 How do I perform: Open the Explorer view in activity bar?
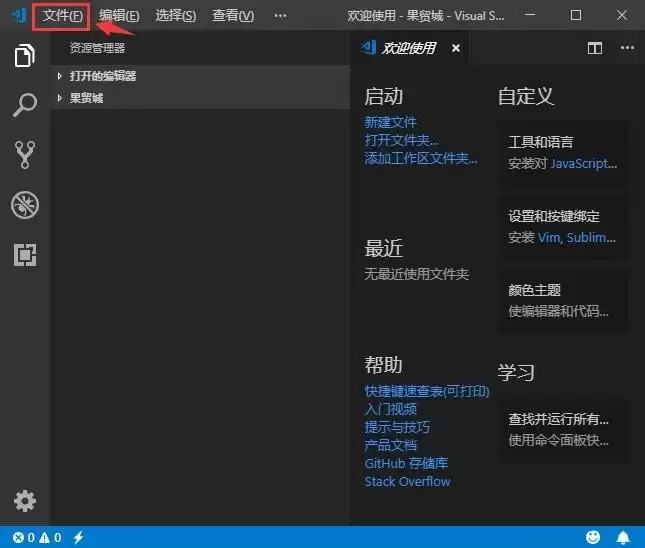(25, 57)
